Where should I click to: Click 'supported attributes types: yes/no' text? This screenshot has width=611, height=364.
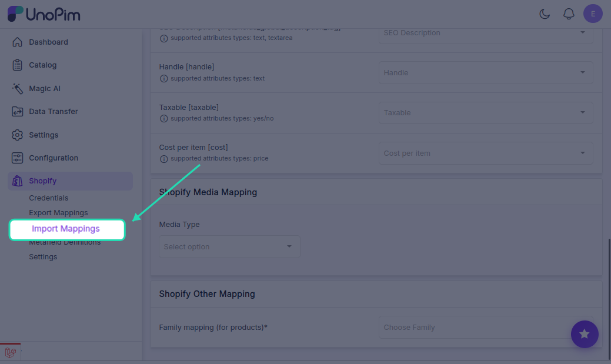[x=222, y=118]
